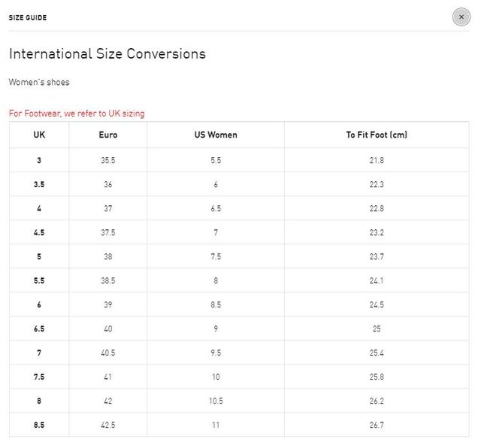Screen dimensions: 481x448
Task: Click the Women's shoes subtitle
Action: click(39, 82)
